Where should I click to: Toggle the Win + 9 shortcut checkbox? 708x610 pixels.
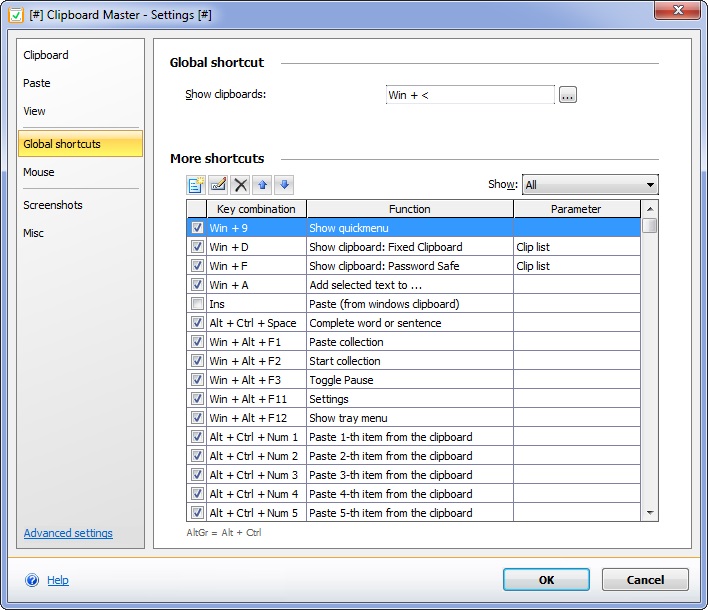197,228
